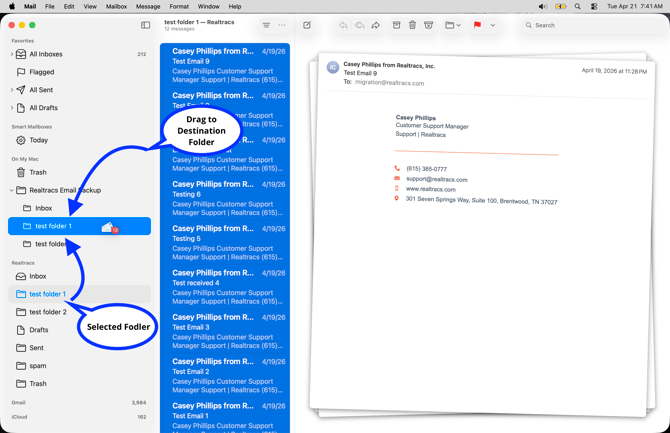Expand the All Sent mailbox
Screen dimensions: 670x433
tap(12, 90)
